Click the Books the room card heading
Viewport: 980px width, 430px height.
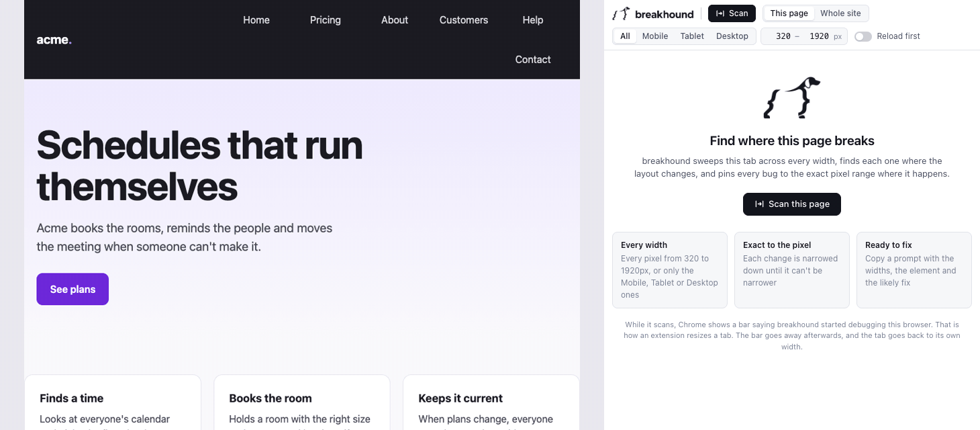271,398
